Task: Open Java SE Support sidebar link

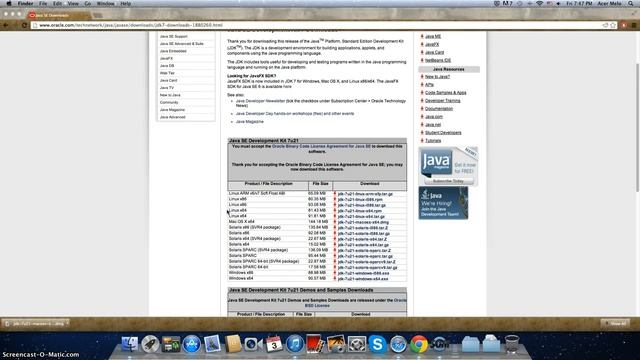Action: pos(173,36)
